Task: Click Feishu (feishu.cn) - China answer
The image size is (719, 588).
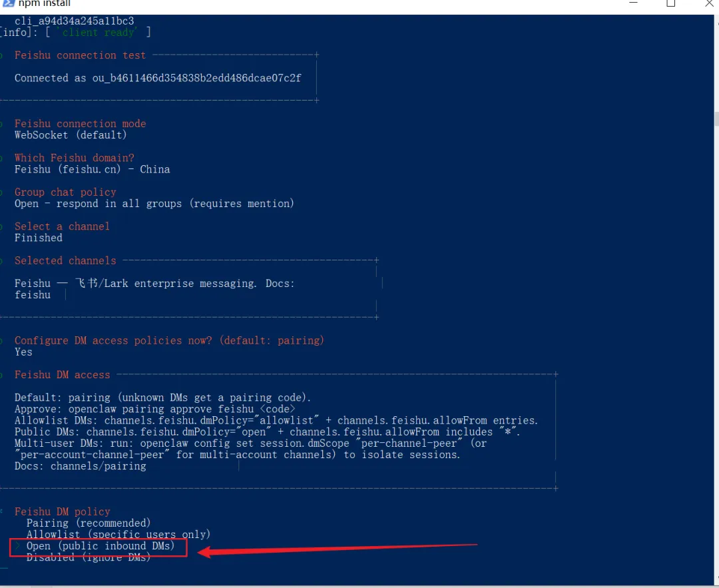Action: (x=92, y=169)
